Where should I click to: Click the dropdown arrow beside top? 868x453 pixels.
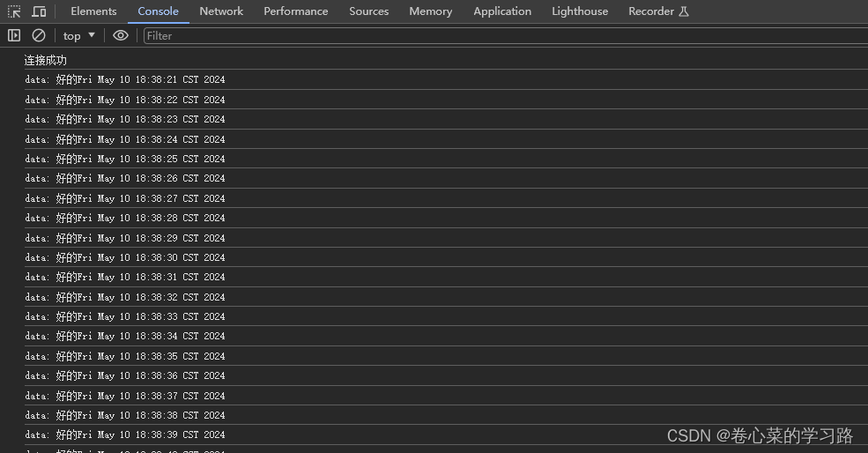[x=92, y=35]
